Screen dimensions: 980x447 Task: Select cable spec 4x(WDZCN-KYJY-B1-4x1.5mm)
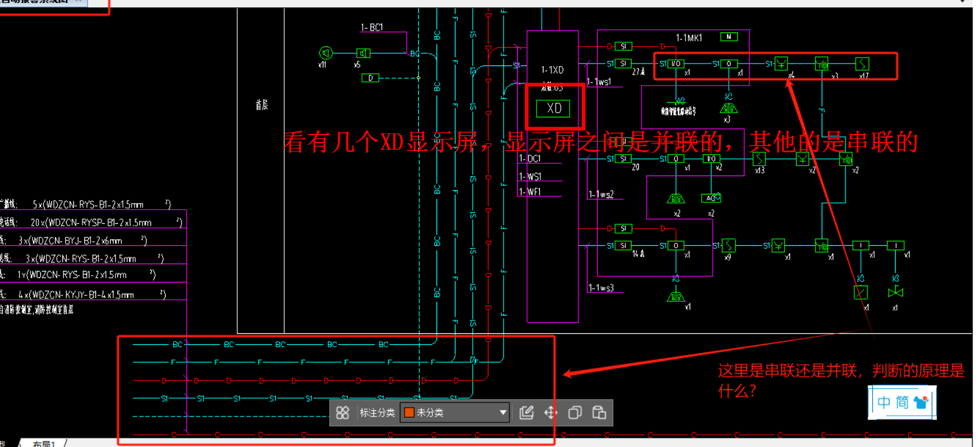point(92,294)
